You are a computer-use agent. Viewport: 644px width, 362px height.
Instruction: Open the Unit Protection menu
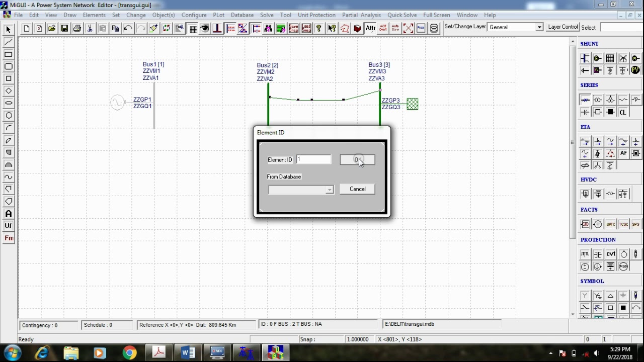[316, 15]
